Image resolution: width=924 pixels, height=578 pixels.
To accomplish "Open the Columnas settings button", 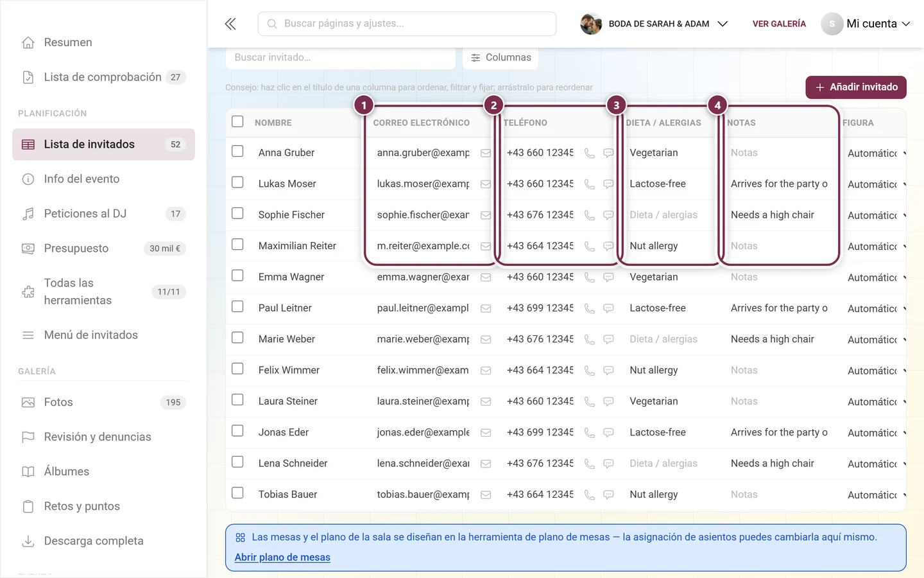I will tap(501, 58).
